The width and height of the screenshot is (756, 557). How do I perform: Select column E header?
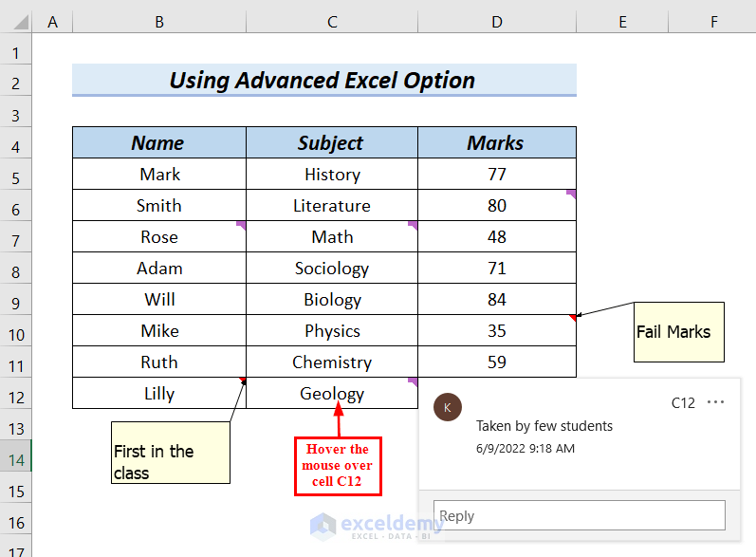tap(622, 22)
